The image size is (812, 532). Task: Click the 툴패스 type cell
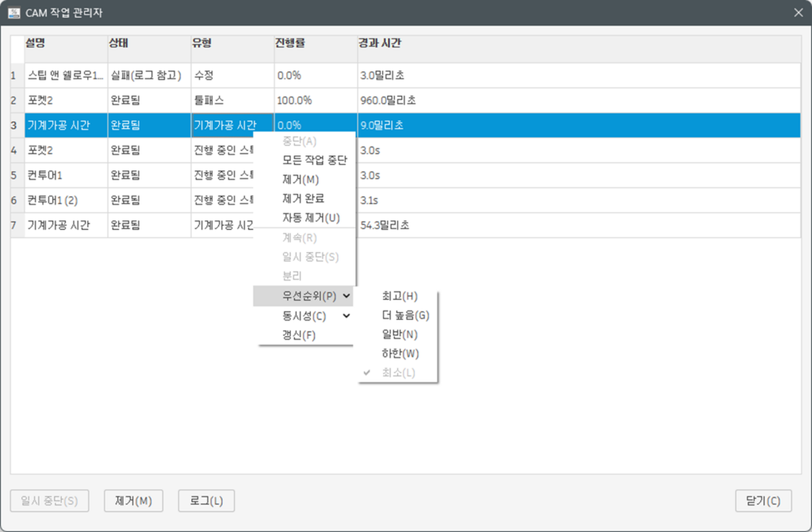232,100
